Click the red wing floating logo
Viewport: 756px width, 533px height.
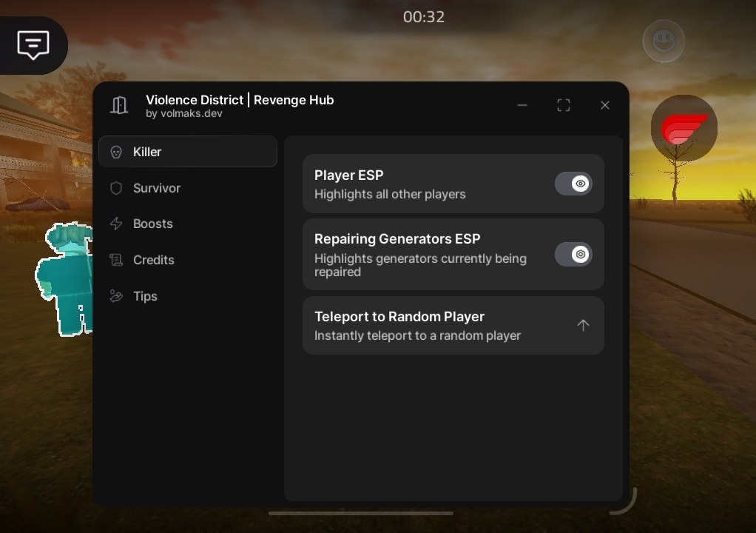(x=684, y=129)
